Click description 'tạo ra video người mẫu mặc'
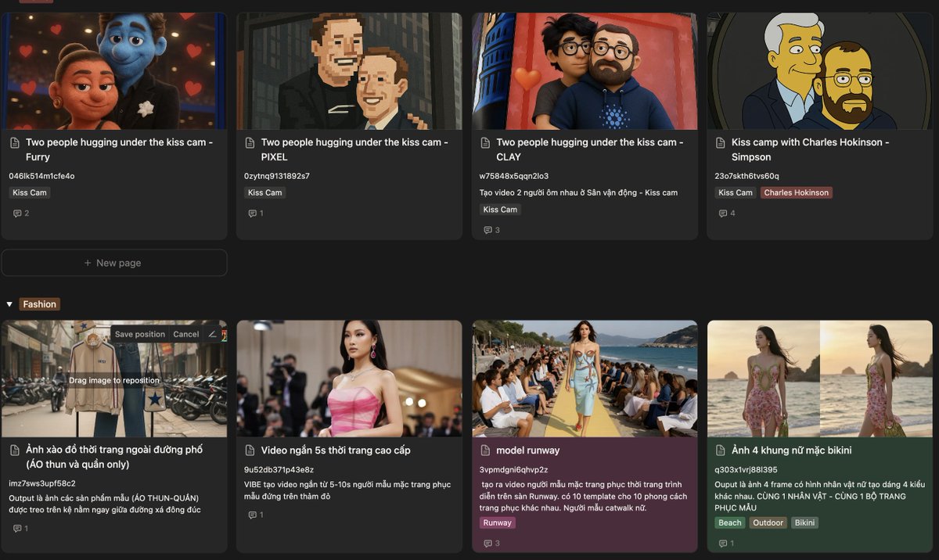 584,496
